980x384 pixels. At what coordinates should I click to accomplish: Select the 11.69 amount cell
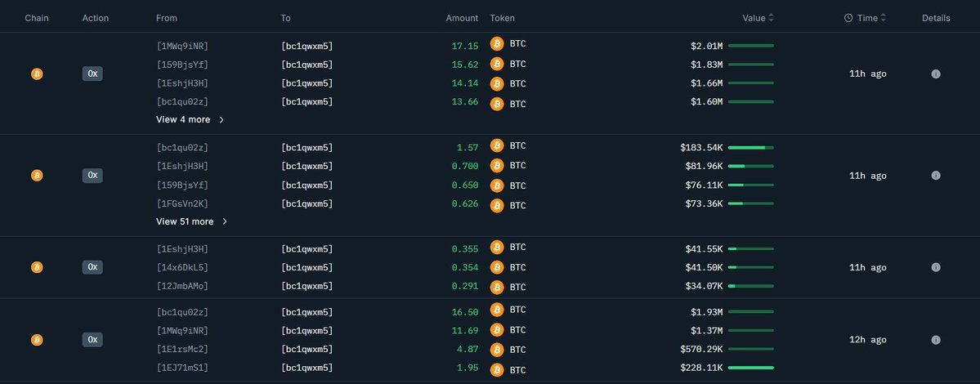click(x=465, y=331)
